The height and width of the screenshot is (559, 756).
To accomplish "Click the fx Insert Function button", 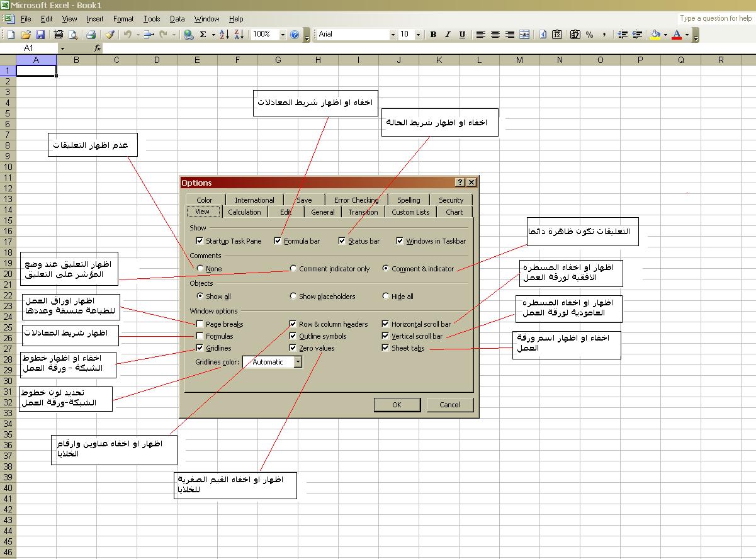I will 98,48.
